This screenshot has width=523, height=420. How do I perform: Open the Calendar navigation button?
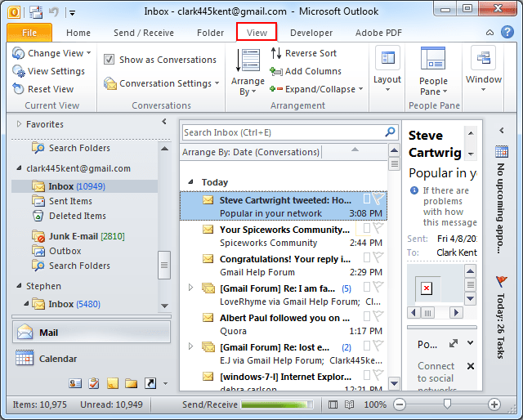pyautogui.click(x=92, y=359)
